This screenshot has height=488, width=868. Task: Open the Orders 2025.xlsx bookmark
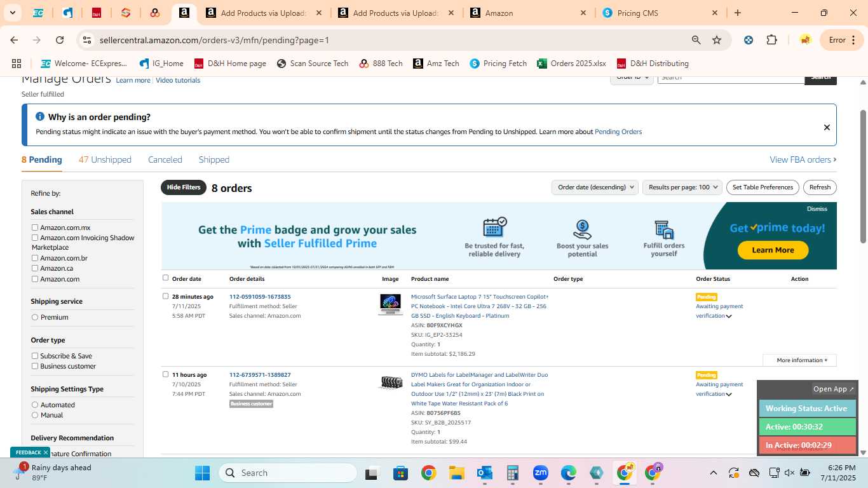click(571, 64)
